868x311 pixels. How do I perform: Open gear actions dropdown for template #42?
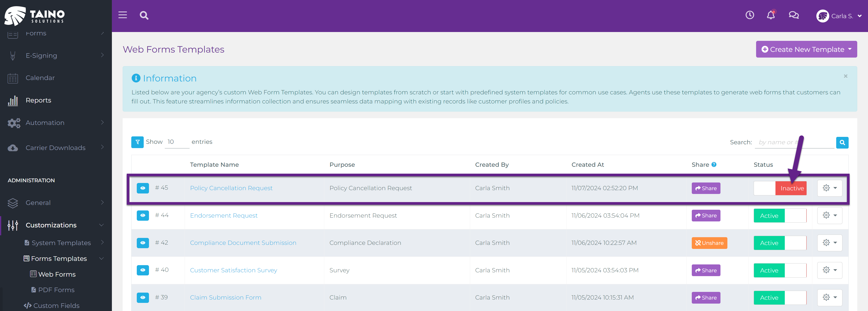click(830, 243)
